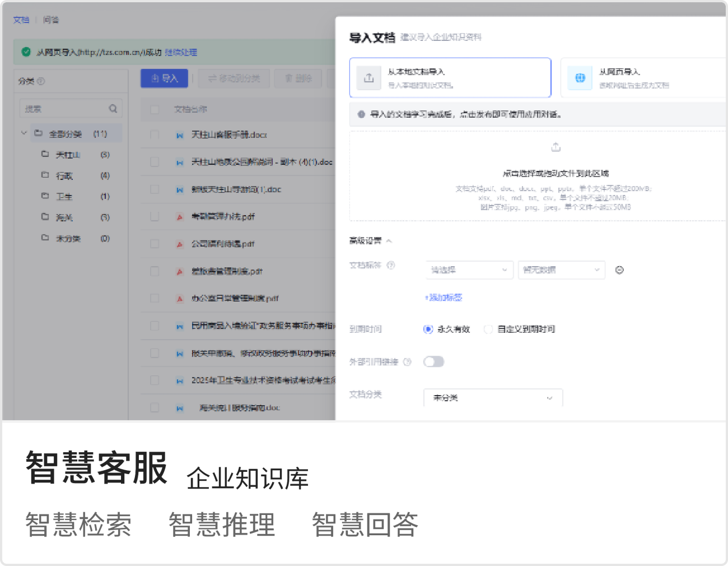Image resolution: width=728 pixels, height=566 pixels.
Task: Click the help icon next to 外部引用链接
Action: [x=407, y=362]
